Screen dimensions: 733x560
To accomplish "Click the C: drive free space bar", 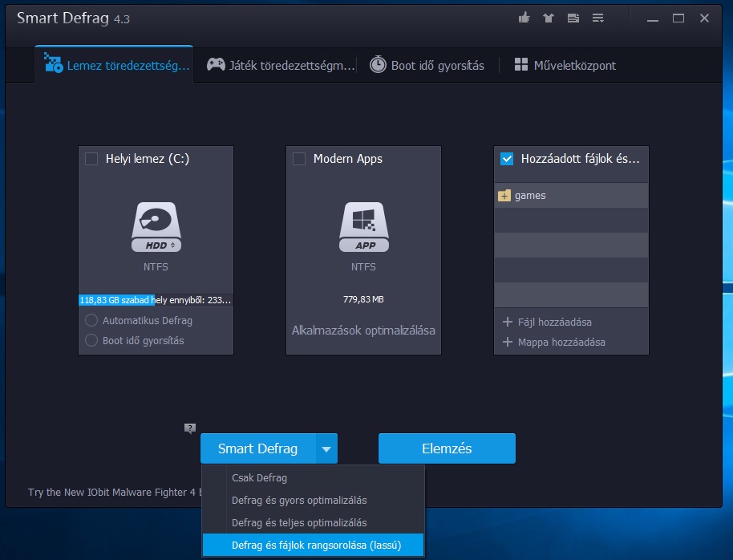I will tap(156, 300).
